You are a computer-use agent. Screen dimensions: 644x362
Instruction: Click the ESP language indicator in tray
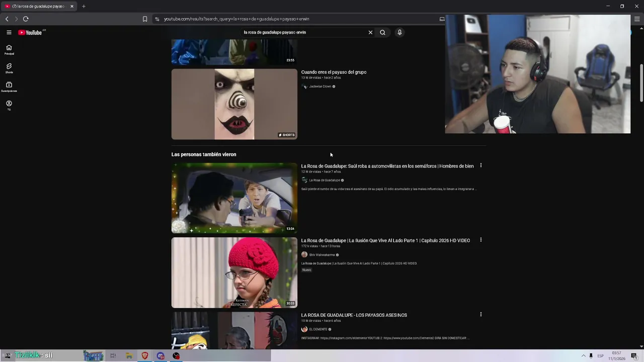(x=600, y=356)
